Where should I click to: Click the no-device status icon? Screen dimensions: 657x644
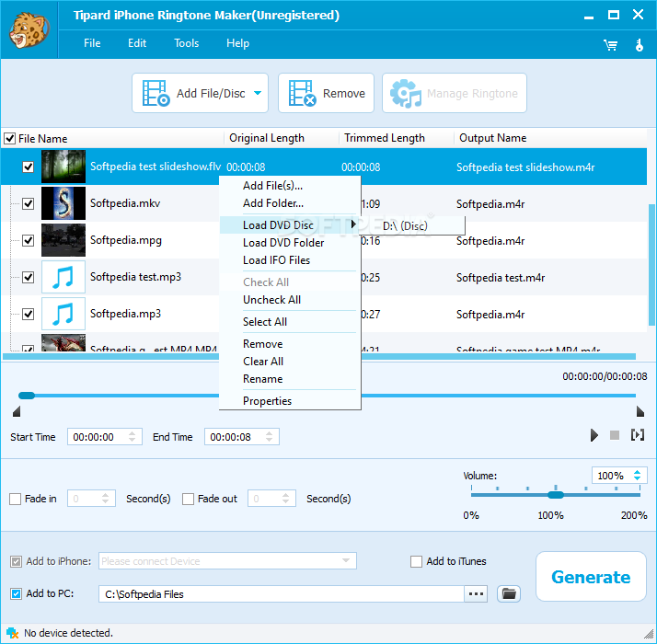pos(13,633)
